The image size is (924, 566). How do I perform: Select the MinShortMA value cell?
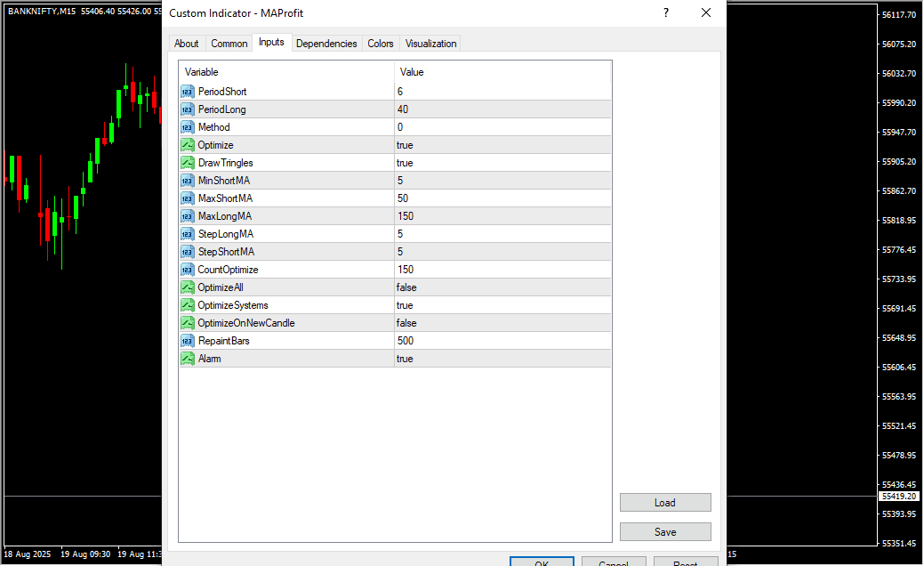[x=502, y=181]
